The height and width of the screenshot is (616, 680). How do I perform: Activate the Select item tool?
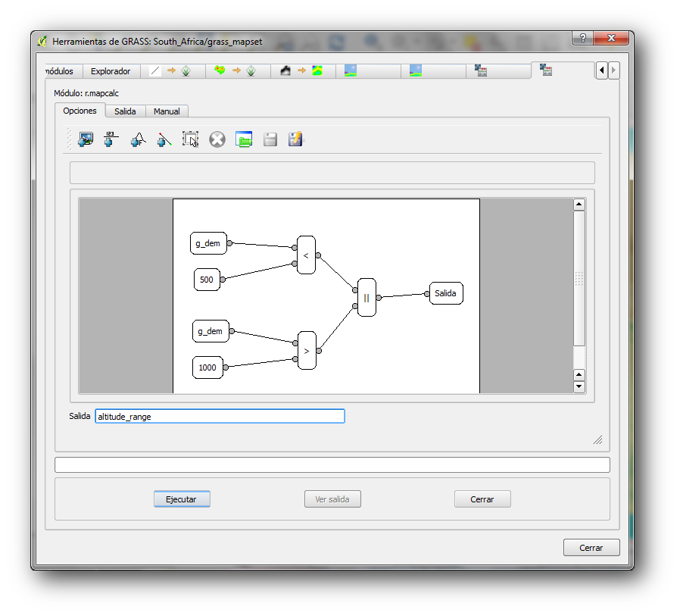(x=190, y=139)
